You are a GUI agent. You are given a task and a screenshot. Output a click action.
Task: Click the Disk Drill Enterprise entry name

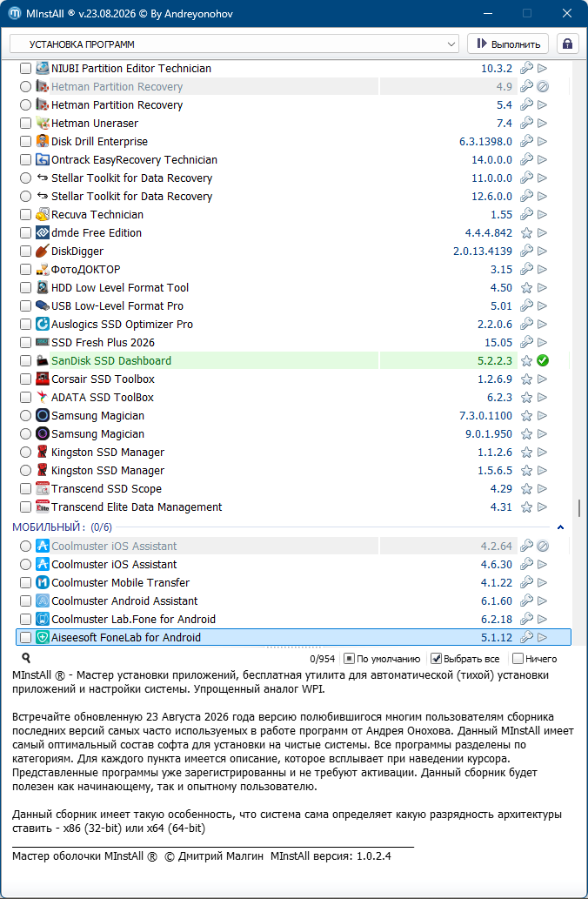100,142
